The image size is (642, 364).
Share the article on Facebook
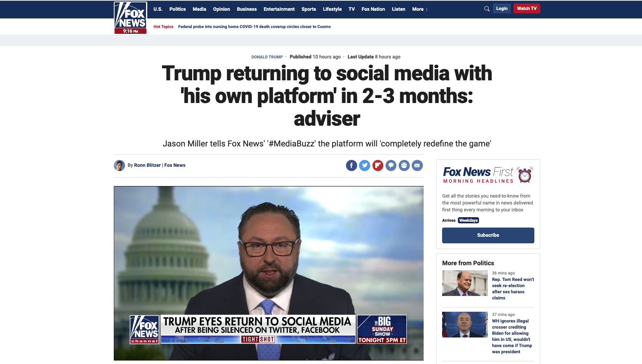(x=351, y=166)
